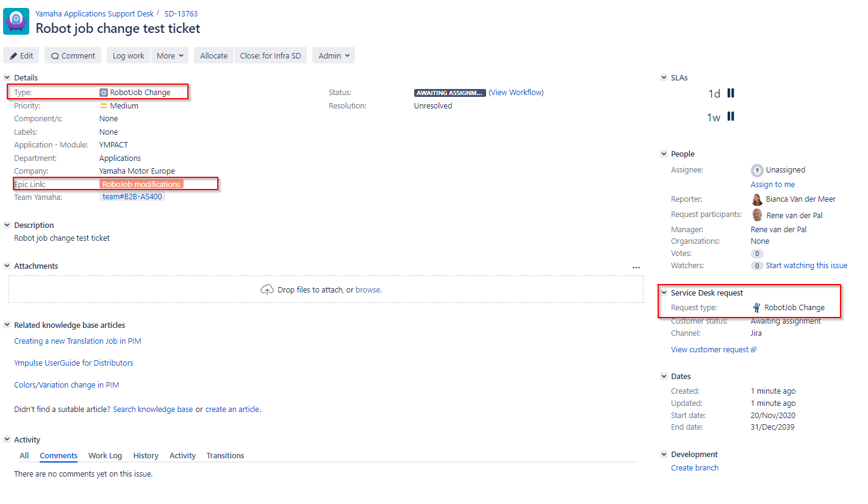Image resolution: width=868 pixels, height=504 pixels.
Task: Collapse the Service Desk request panel
Action: [664, 293]
